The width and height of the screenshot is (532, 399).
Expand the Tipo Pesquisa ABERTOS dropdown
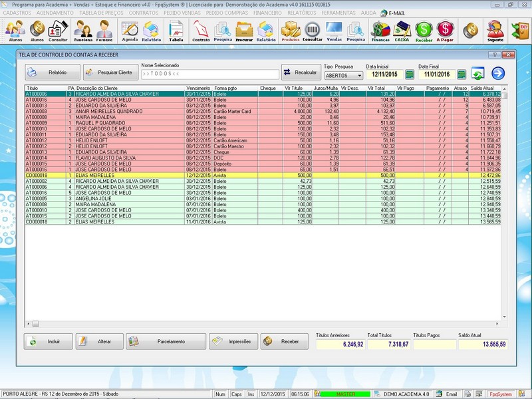click(x=359, y=76)
